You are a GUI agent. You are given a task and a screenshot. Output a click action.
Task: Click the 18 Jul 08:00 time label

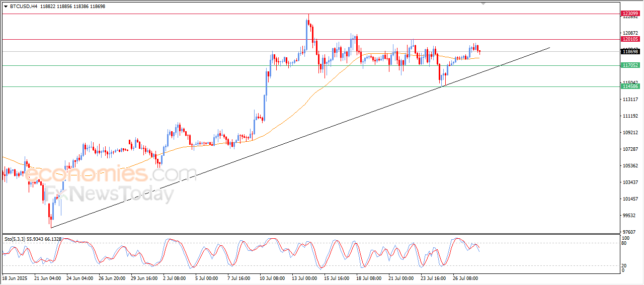pos(369,277)
